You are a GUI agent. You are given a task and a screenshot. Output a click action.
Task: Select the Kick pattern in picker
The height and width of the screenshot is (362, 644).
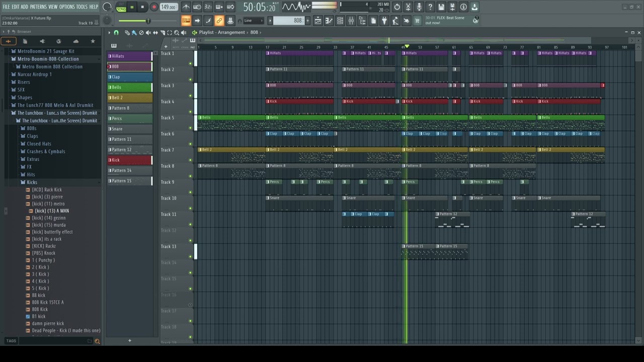(130, 160)
